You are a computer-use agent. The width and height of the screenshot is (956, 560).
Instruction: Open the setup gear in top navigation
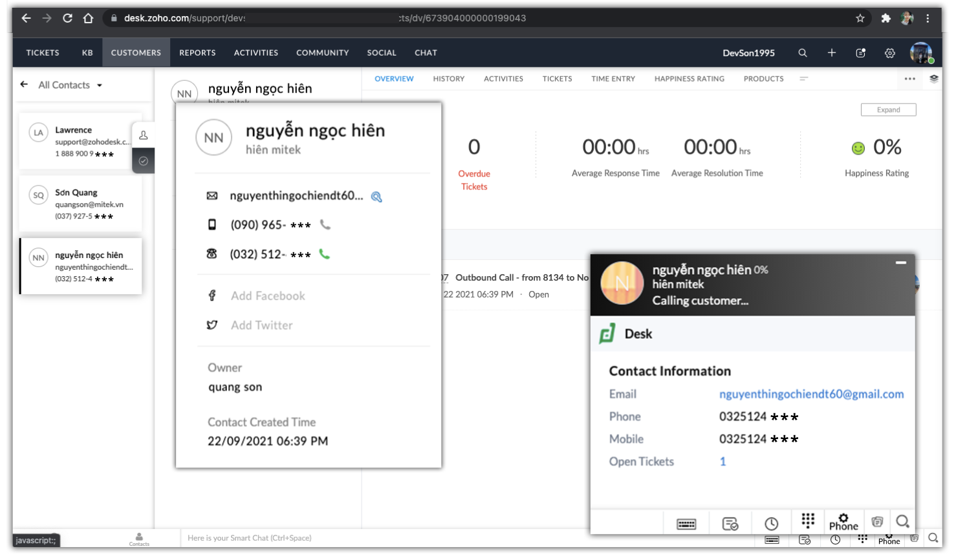[x=890, y=53]
